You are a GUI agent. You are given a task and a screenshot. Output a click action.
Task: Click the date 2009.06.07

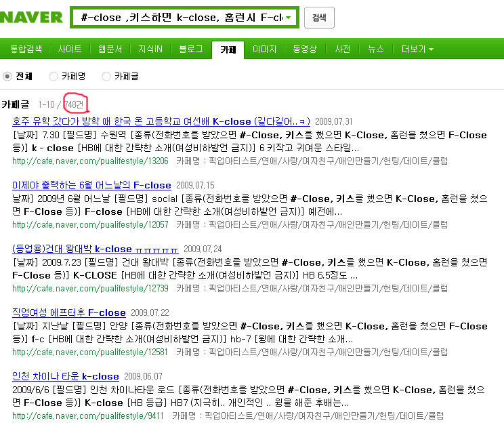[143, 376]
